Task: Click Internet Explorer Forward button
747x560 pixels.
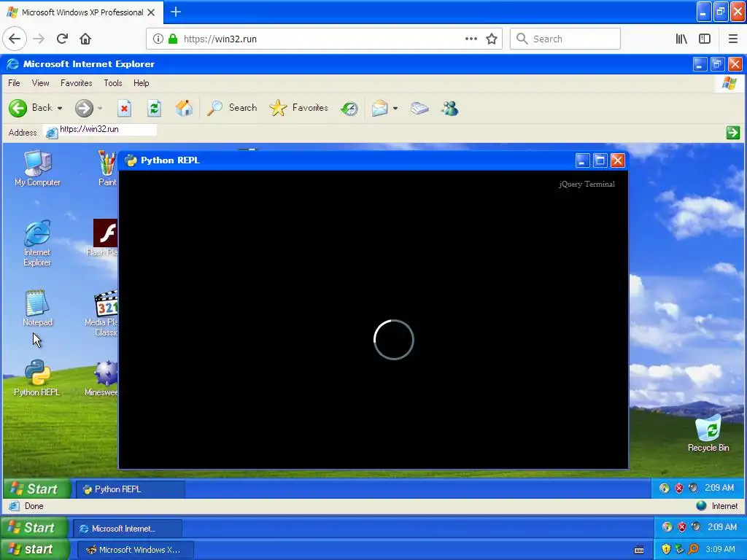Action: 84,108
